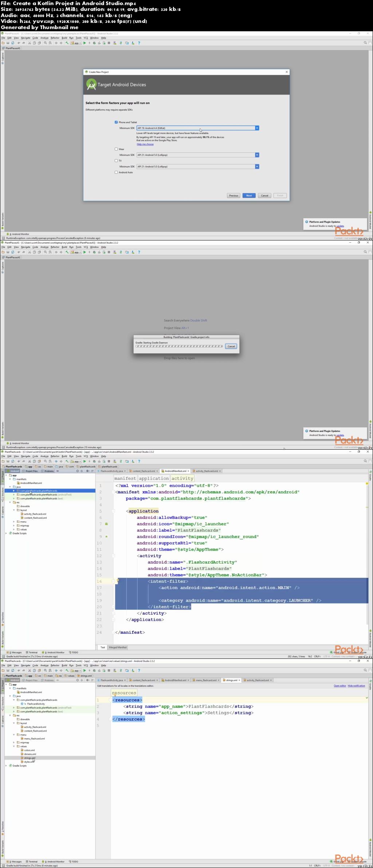This screenshot has height=868, width=373.
Task: Enable the Wear form factor checkbox
Action: [x=116, y=149]
